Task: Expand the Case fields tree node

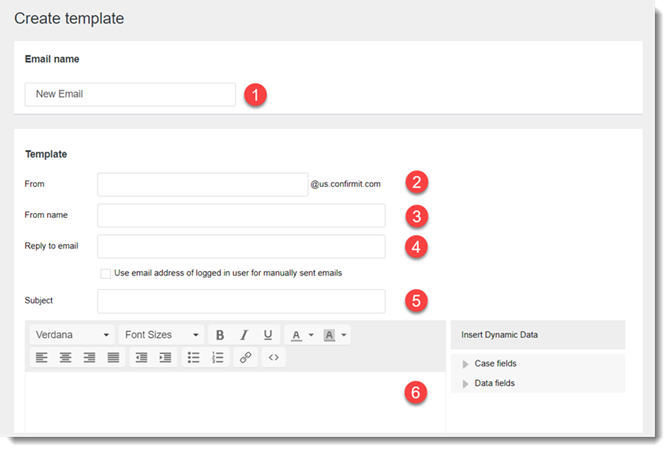Action: (x=465, y=364)
